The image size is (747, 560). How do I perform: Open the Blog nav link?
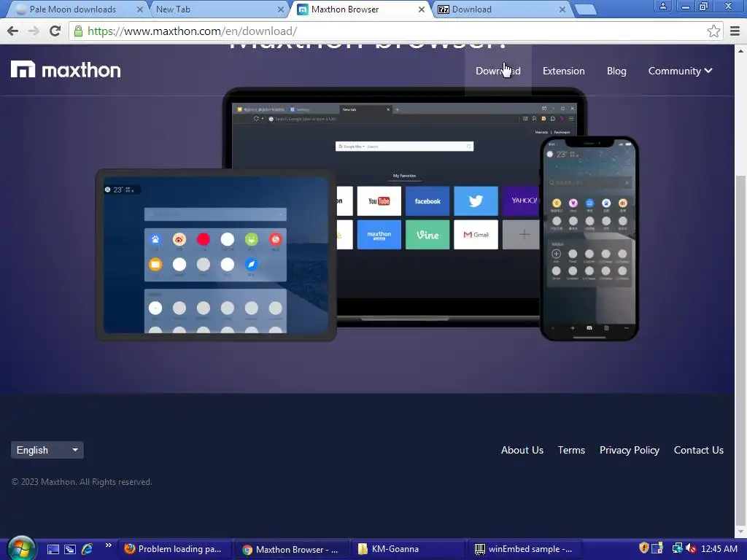coord(616,71)
